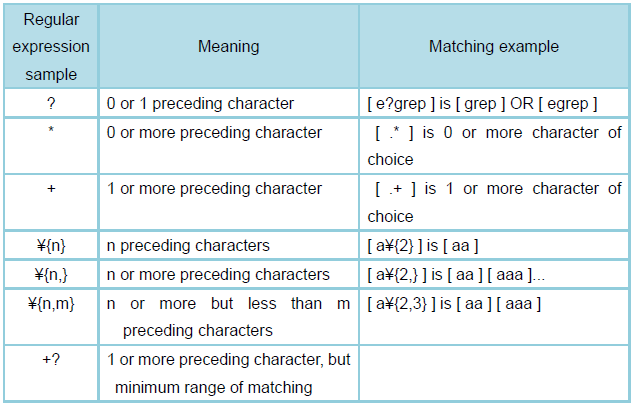Select the "Regular expression sample" header cell
This screenshot has height=406, width=635.
pos(50,47)
